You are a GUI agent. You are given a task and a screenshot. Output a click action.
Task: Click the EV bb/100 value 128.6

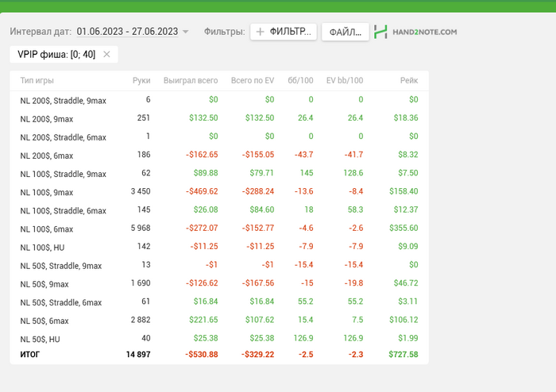coord(353,173)
